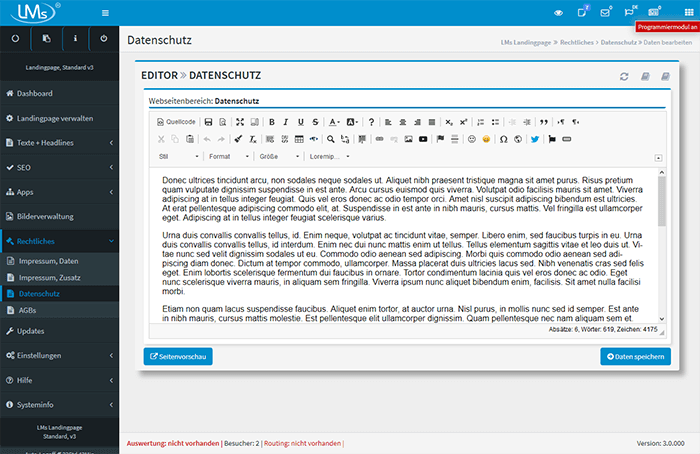Click the refresh icon in editor header

point(624,77)
